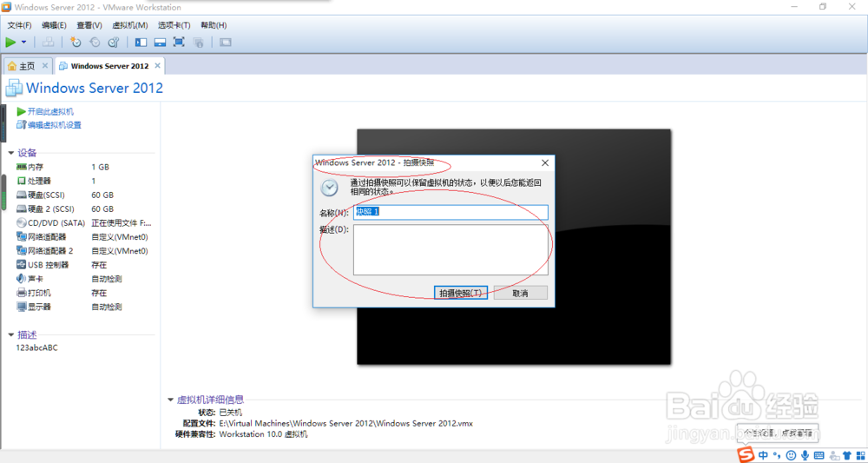Select the CD/DVD (SATA) device row

click(x=83, y=222)
